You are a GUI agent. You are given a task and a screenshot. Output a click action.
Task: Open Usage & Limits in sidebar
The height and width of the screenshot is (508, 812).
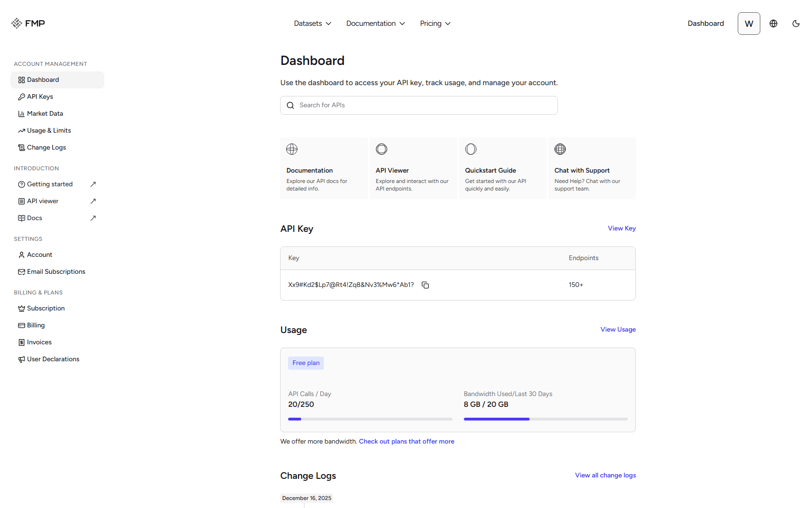click(57, 131)
